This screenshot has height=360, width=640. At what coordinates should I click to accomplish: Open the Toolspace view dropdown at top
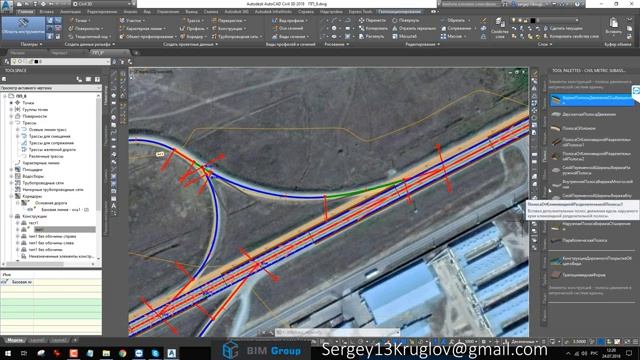(50, 88)
